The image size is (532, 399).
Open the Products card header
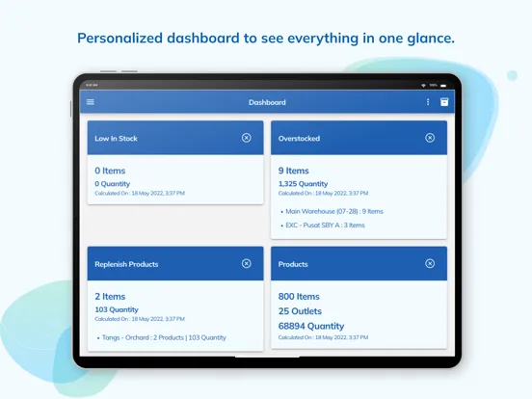point(359,264)
